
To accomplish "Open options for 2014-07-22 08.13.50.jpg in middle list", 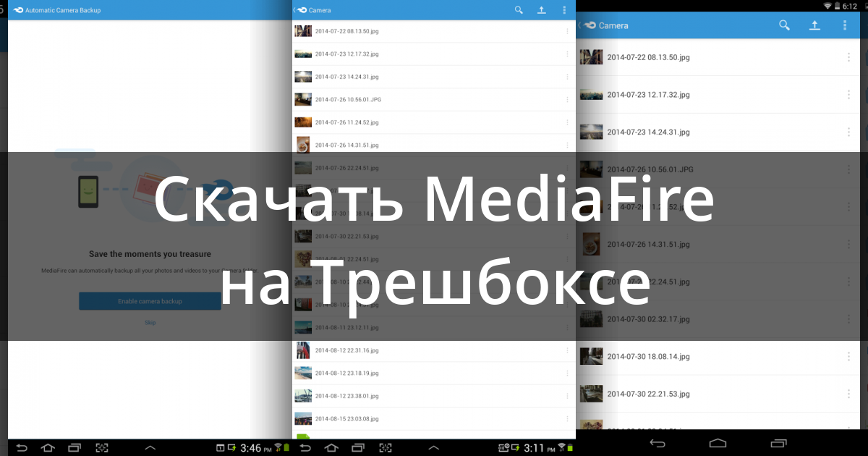I will coord(567,31).
